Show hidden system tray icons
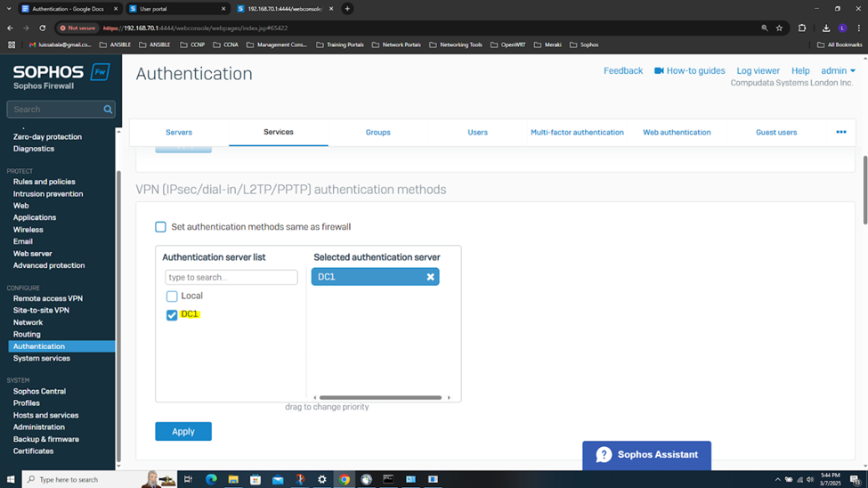The width and height of the screenshot is (868, 488). click(777, 480)
